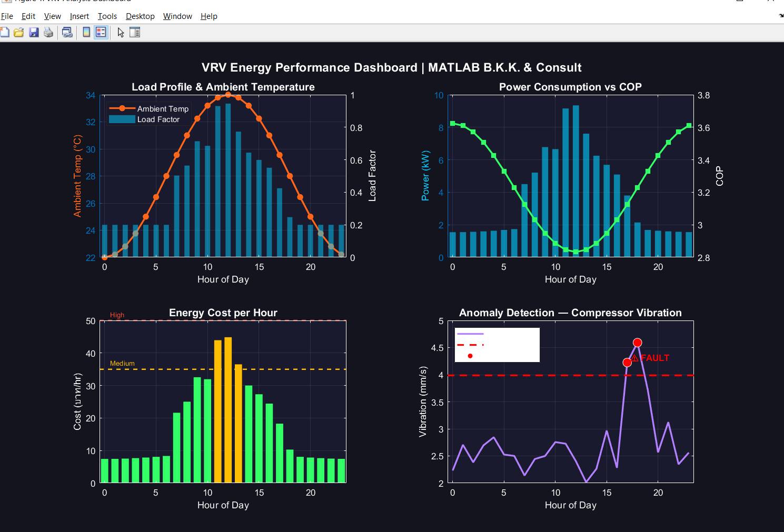Print the figure using the printer icon
784x532 pixels.
point(48,33)
